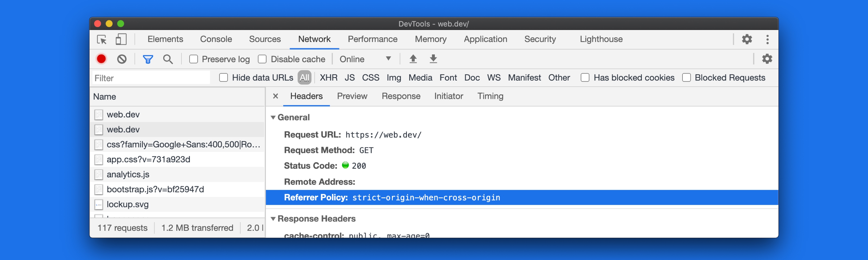Check Disable cache
The width and height of the screenshot is (868, 260).
(262, 59)
